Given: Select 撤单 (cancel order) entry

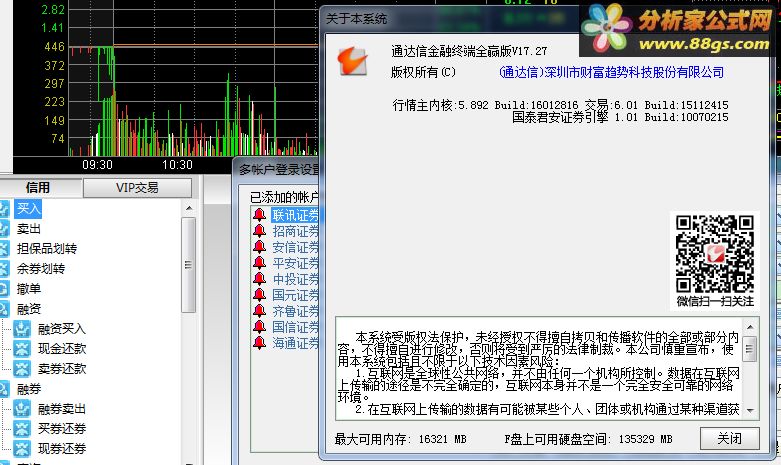Looking at the screenshot, I should tap(28, 289).
